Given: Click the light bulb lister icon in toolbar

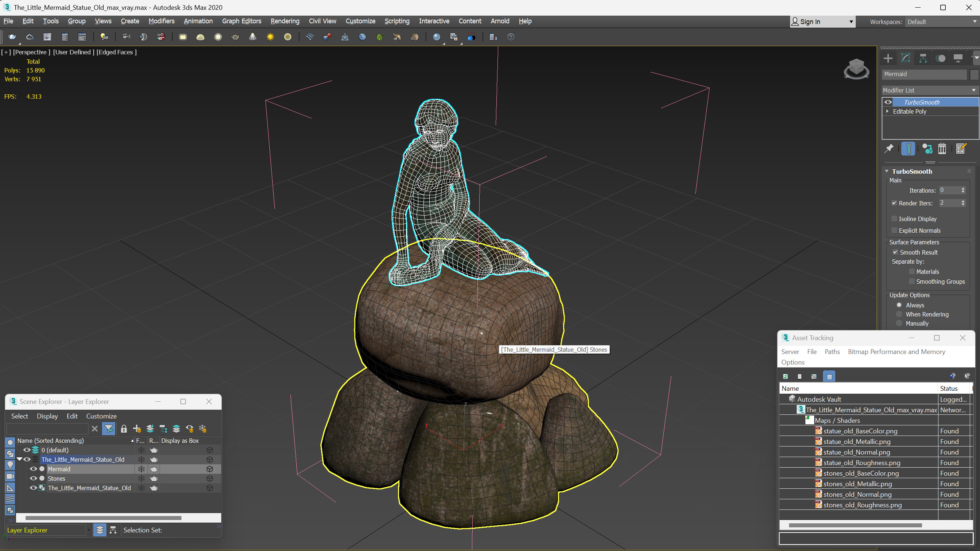Looking at the screenshot, I should pyautogui.click(x=104, y=37).
